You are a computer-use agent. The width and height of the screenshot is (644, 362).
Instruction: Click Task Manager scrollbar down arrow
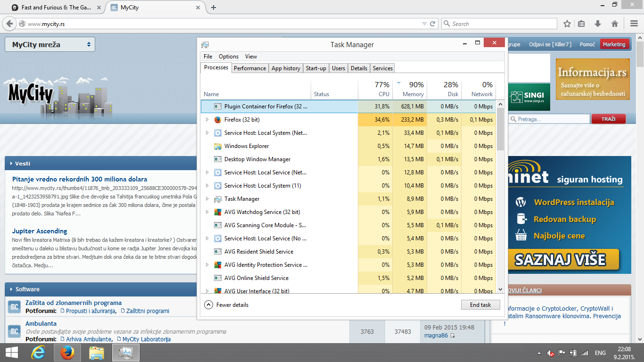(x=501, y=289)
